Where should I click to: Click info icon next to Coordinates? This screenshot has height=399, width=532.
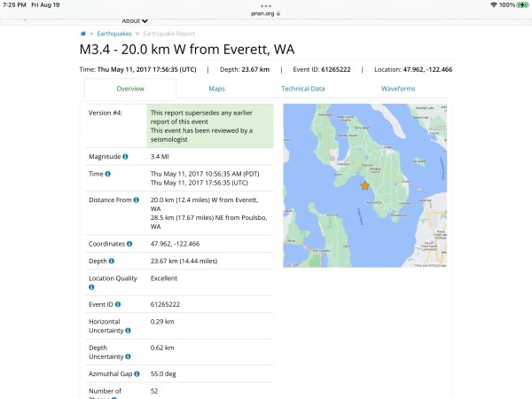[129, 244]
